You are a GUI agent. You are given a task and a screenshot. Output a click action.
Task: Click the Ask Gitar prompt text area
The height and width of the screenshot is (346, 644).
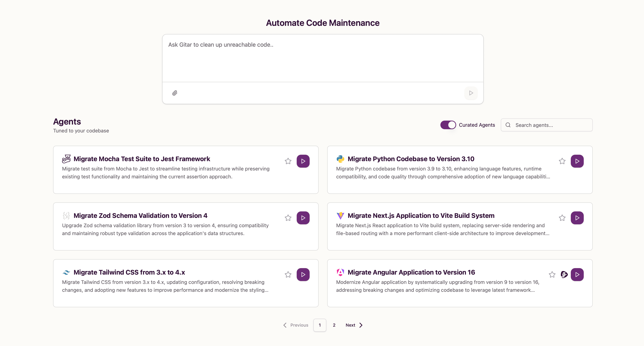pyautogui.click(x=323, y=58)
